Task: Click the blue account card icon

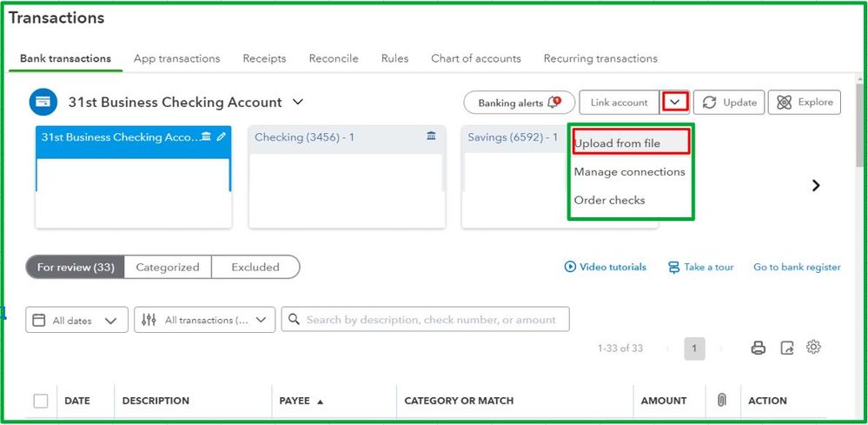Action: click(43, 102)
